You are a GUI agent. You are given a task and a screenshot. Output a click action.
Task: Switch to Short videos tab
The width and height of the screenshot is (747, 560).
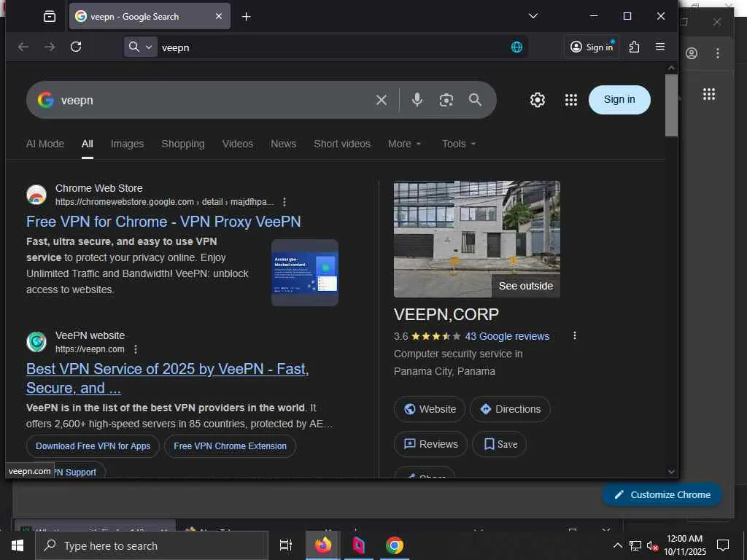(342, 144)
